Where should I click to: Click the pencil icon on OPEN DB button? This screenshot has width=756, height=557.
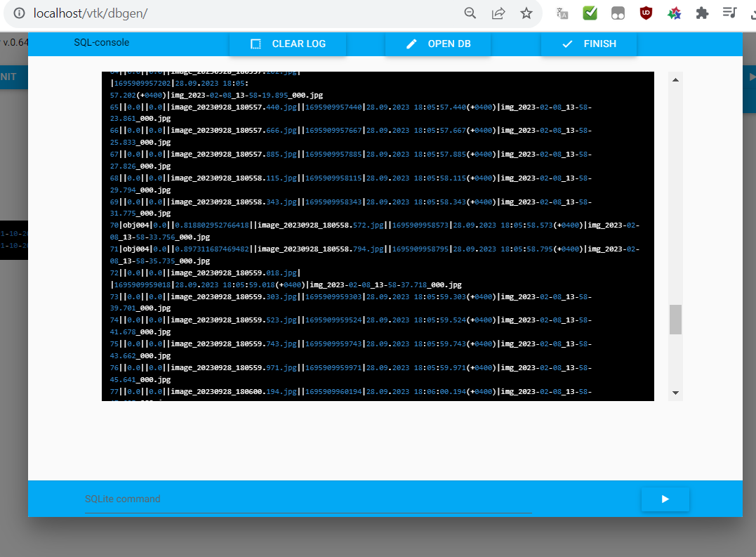click(411, 43)
